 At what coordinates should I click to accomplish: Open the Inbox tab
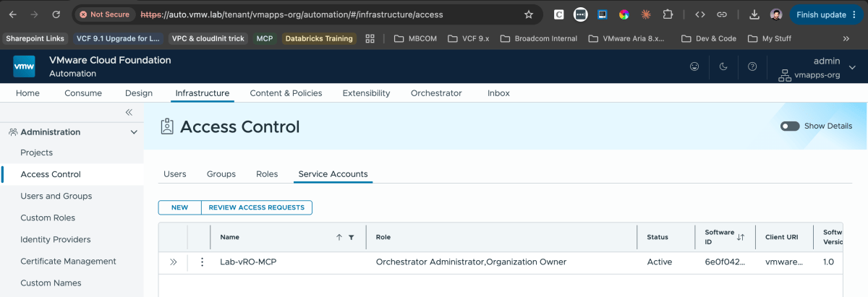click(x=498, y=93)
